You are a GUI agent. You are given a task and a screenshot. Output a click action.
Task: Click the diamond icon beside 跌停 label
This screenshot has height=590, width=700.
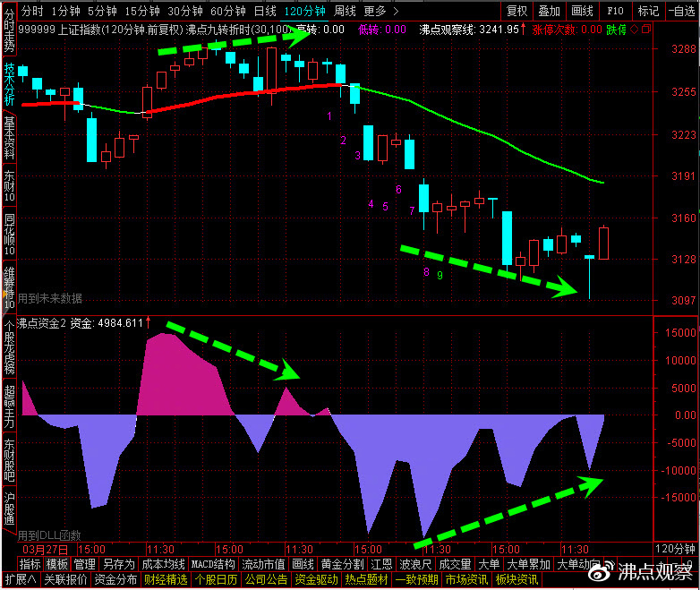[x=634, y=30]
